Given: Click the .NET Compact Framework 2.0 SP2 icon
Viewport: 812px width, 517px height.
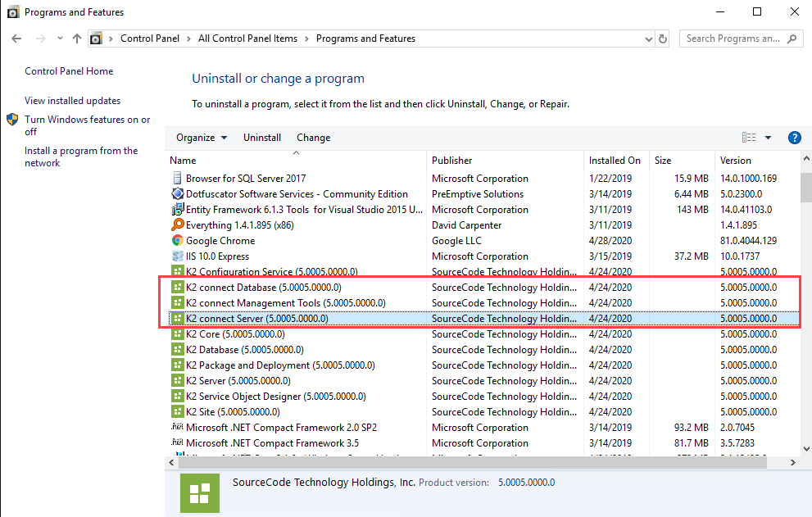Looking at the screenshot, I should tap(177, 427).
